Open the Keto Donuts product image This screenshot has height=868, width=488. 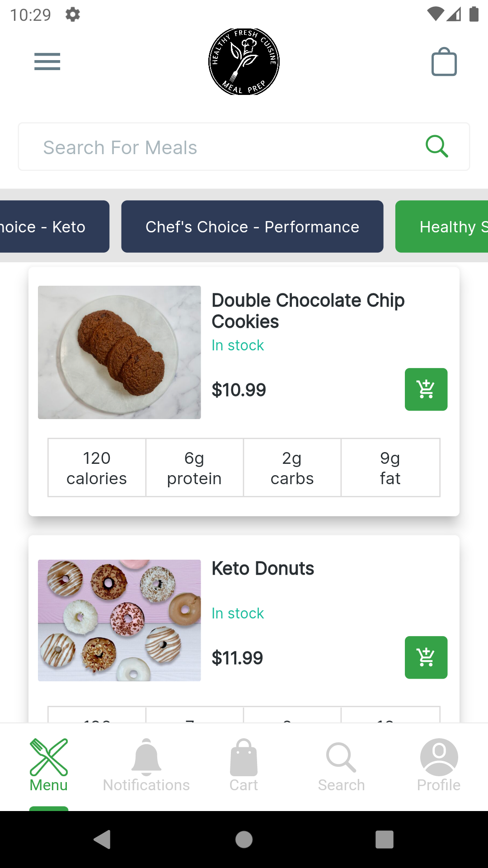119,620
